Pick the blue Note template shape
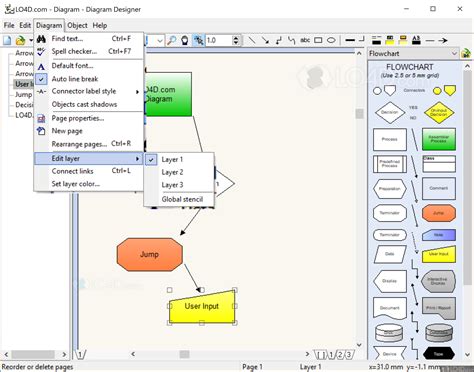The height and width of the screenshot is (372, 474). (x=439, y=235)
